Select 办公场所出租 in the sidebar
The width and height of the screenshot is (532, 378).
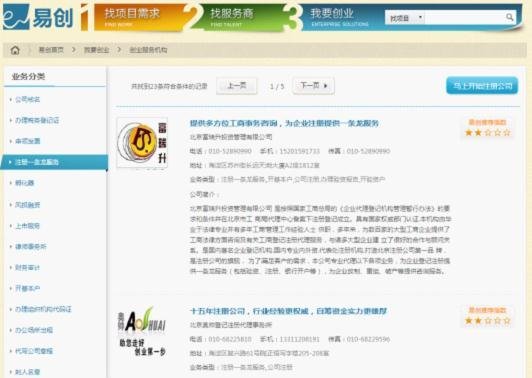(34, 330)
